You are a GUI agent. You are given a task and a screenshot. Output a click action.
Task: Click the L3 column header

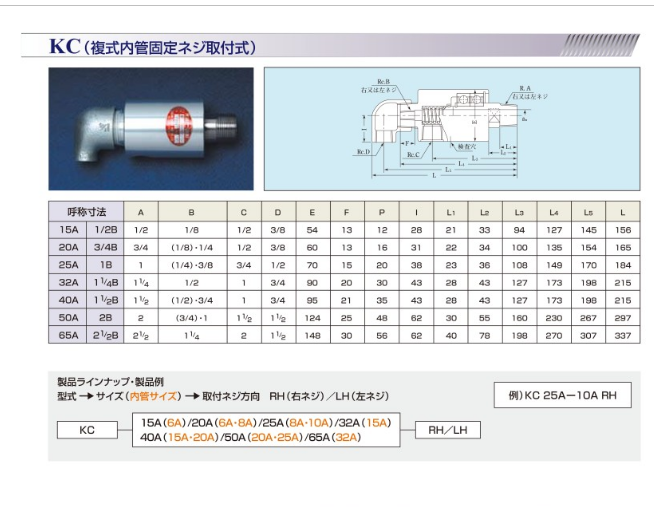(x=519, y=212)
